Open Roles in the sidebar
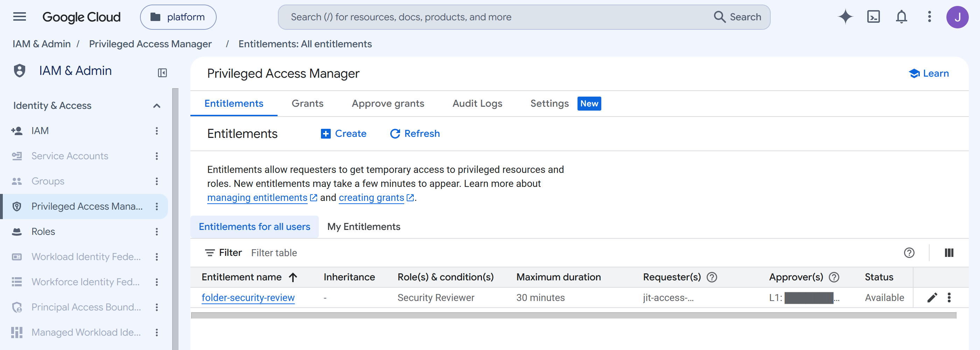The height and width of the screenshot is (350, 980). coord(43,232)
